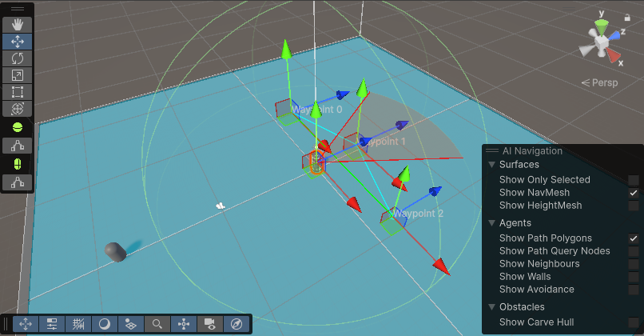Toggle the grid plane overlay button
This screenshot has height=336, width=644.
(x=130, y=324)
